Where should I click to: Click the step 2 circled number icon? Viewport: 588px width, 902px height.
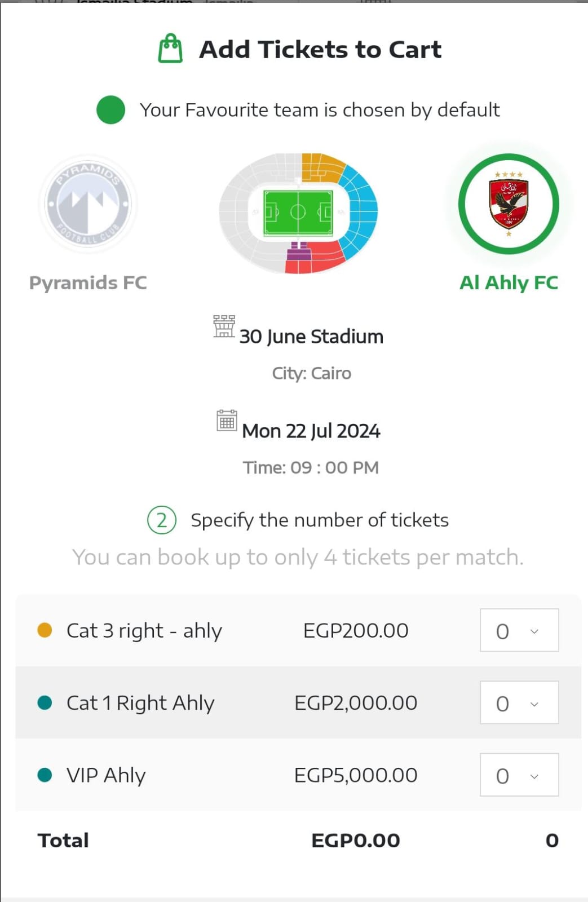coord(162,520)
